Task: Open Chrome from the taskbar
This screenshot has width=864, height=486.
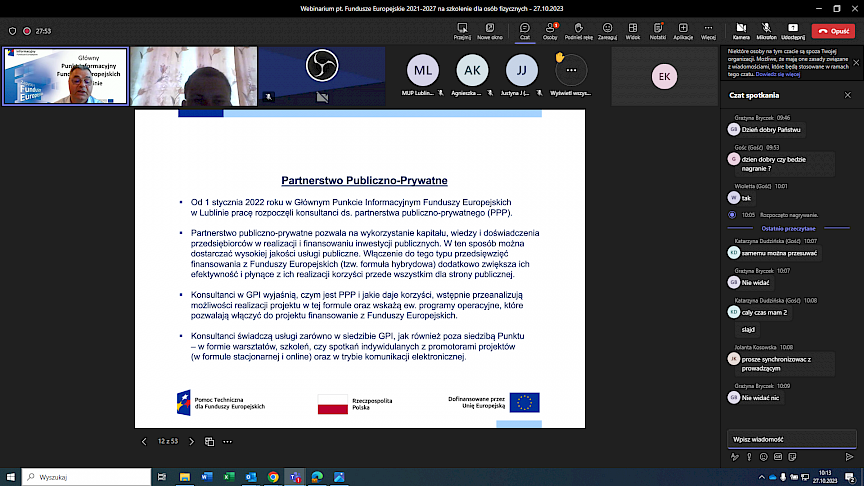Action: [x=273, y=477]
